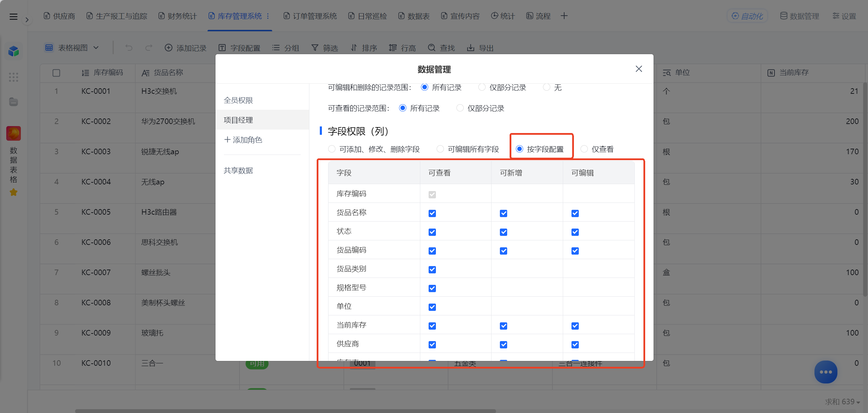This screenshot has height=413, width=868.
Task: Open the folder icon in left sidebar
Action: point(14,102)
